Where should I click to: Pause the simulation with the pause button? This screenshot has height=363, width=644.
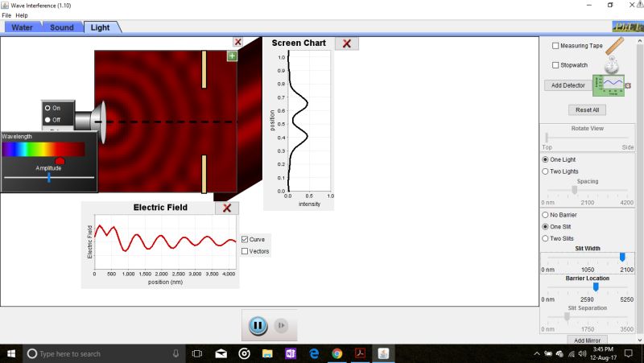click(258, 326)
